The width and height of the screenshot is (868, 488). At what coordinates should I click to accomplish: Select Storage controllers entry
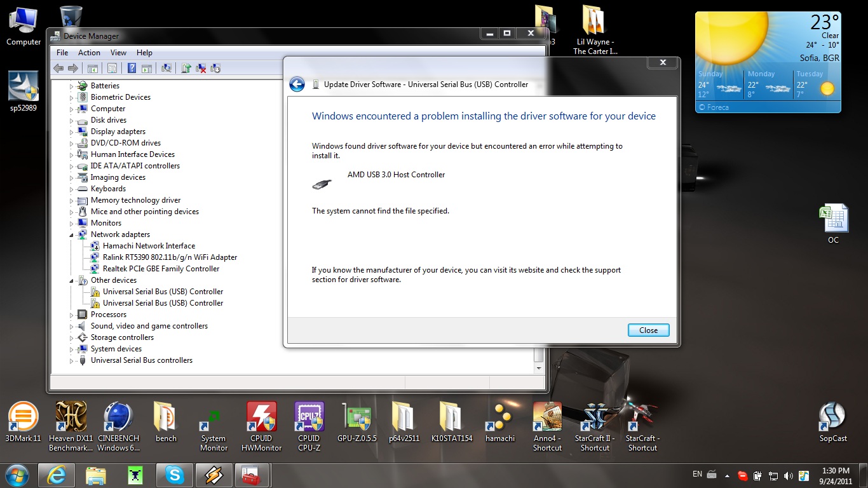pyautogui.click(x=122, y=337)
